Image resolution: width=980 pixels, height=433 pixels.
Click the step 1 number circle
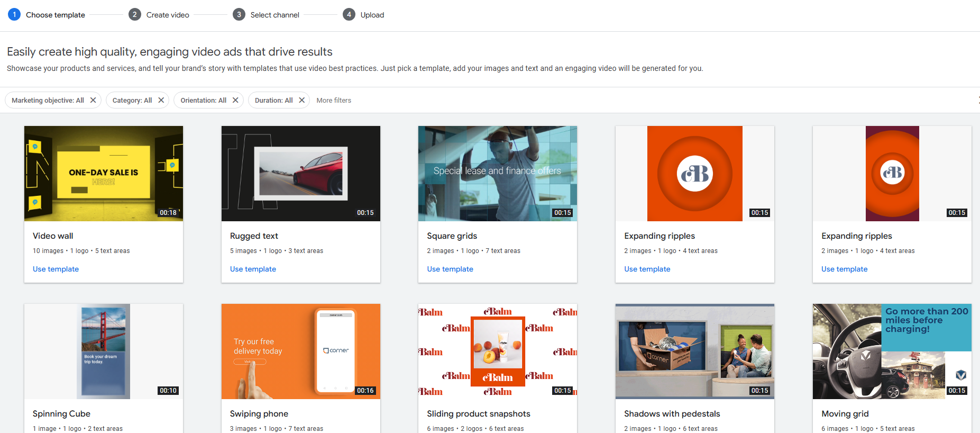[x=14, y=15]
